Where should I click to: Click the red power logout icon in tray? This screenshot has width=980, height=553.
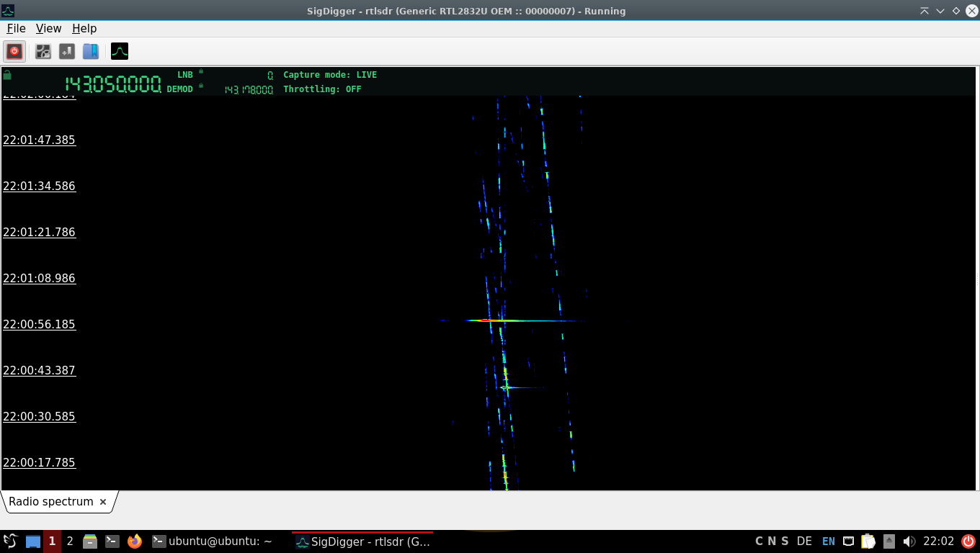[968, 541]
